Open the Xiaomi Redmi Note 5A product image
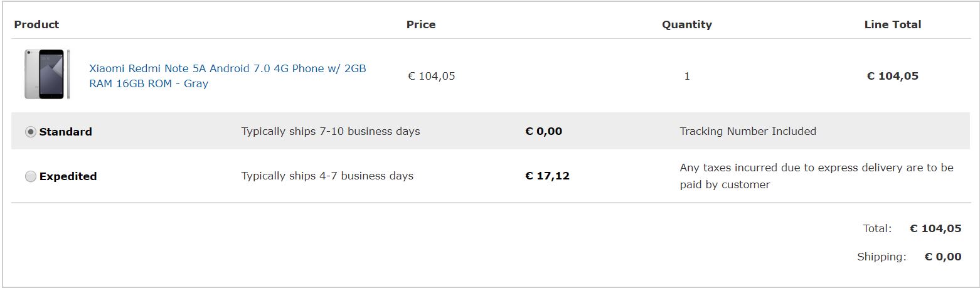 (47, 74)
